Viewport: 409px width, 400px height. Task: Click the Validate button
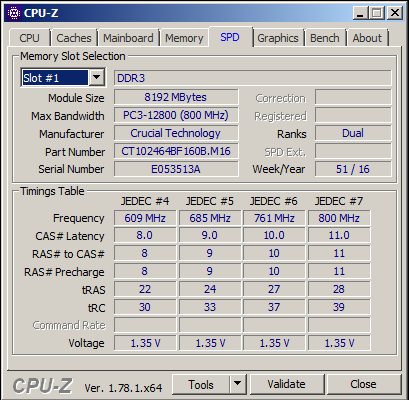pyautogui.click(x=287, y=385)
